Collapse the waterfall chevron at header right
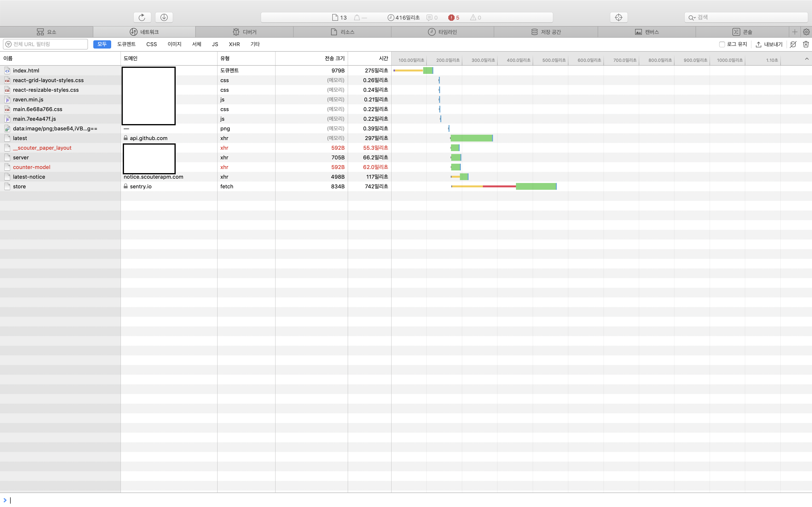The width and height of the screenshot is (812, 507). click(807, 59)
